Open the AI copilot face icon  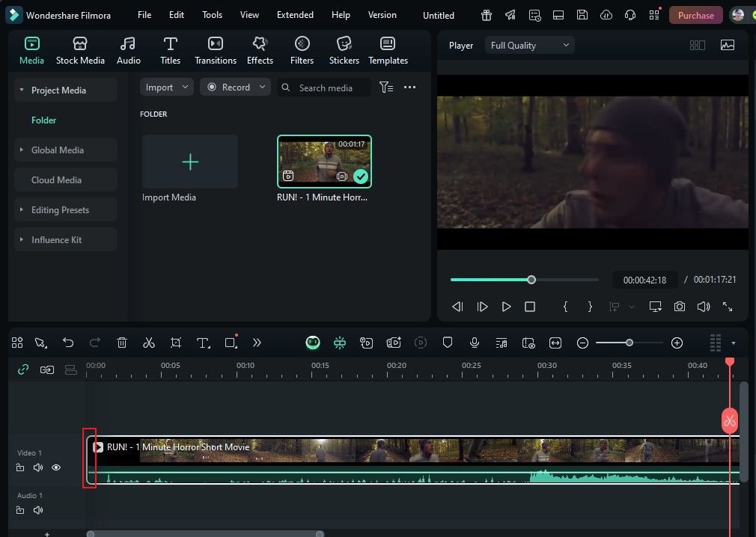pos(312,343)
